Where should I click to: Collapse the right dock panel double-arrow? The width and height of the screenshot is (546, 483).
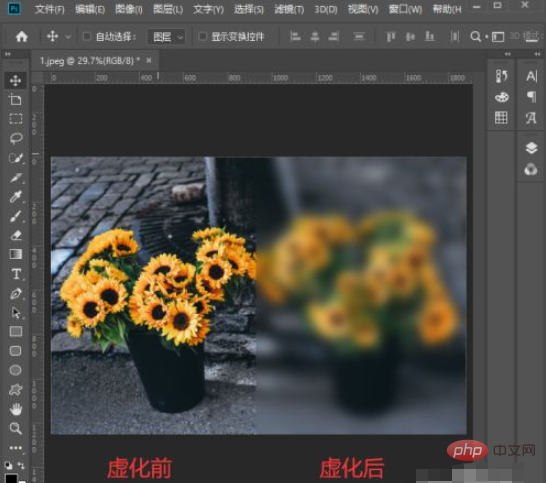pos(538,54)
